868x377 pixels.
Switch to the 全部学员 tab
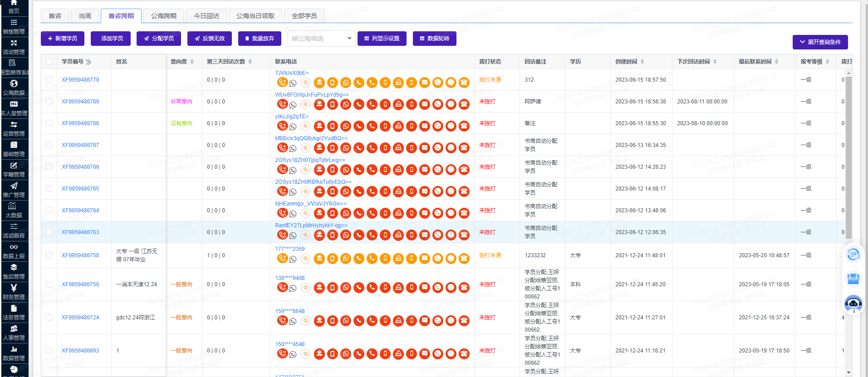tap(304, 16)
